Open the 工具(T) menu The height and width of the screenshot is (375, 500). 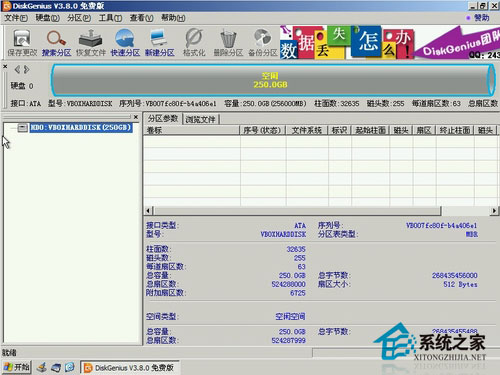point(110,18)
